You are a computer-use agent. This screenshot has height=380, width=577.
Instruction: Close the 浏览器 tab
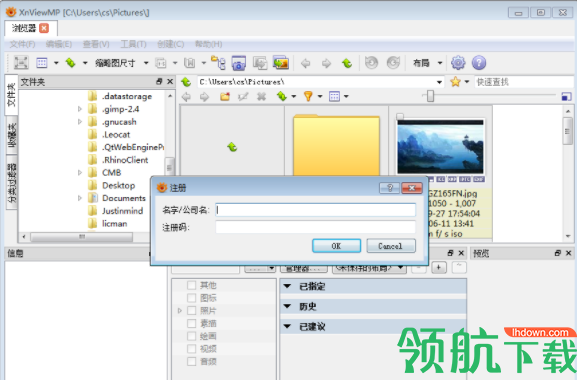(44, 28)
